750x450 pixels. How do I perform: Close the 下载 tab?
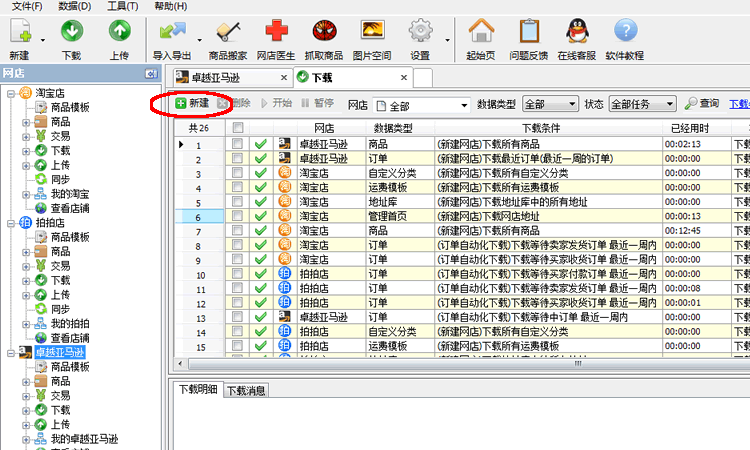click(x=404, y=77)
